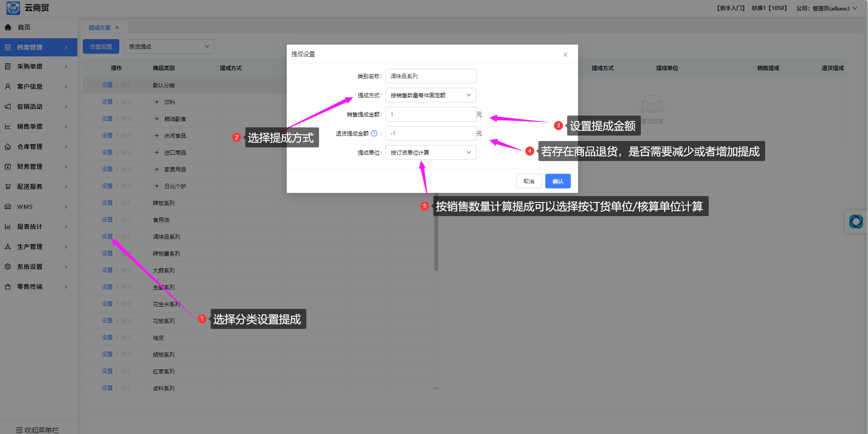Image resolution: width=868 pixels, height=434 pixels.
Task: Expand the 粮油副食 category row
Action: [157, 119]
